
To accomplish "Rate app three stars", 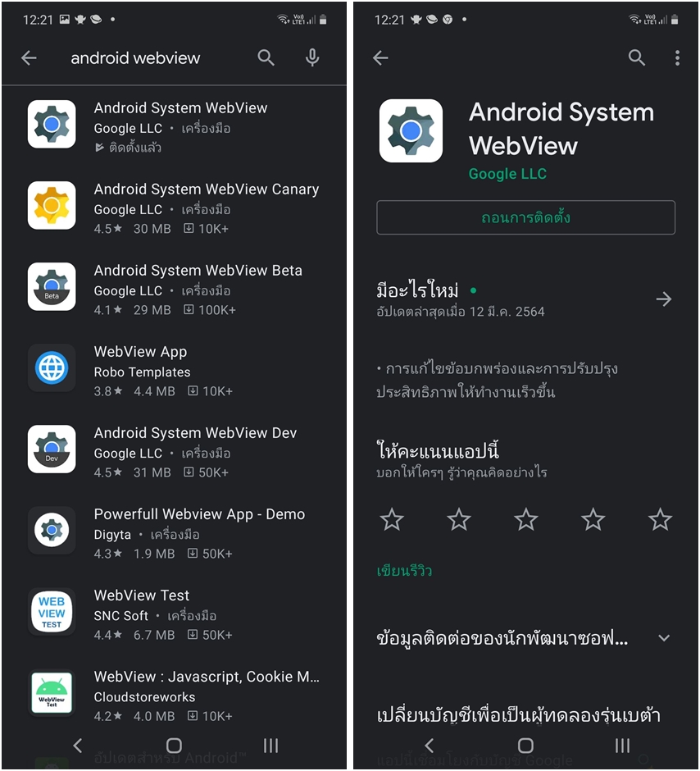I will coord(526,520).
